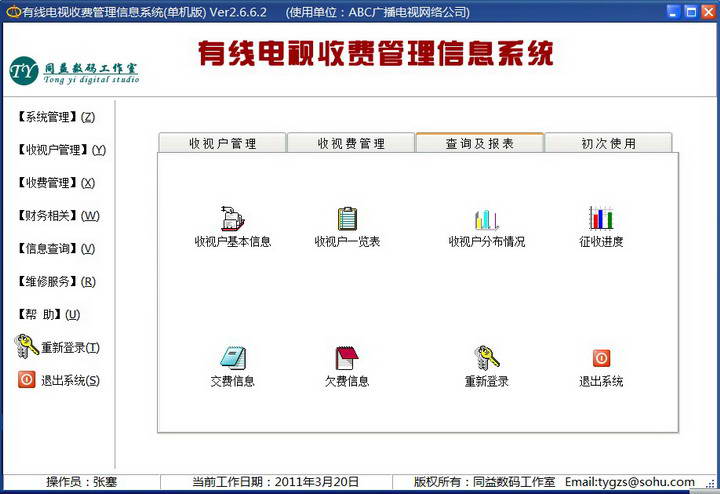This screenshot has height=494, width=720.
Task: Click 征收进度 label
Action: coord(601,241)
